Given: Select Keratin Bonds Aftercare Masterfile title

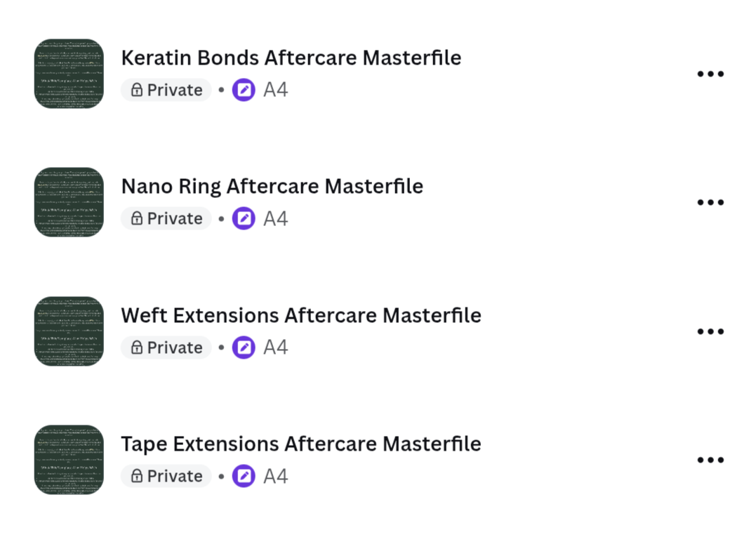Looking at the screenshot, I should 291,58.
